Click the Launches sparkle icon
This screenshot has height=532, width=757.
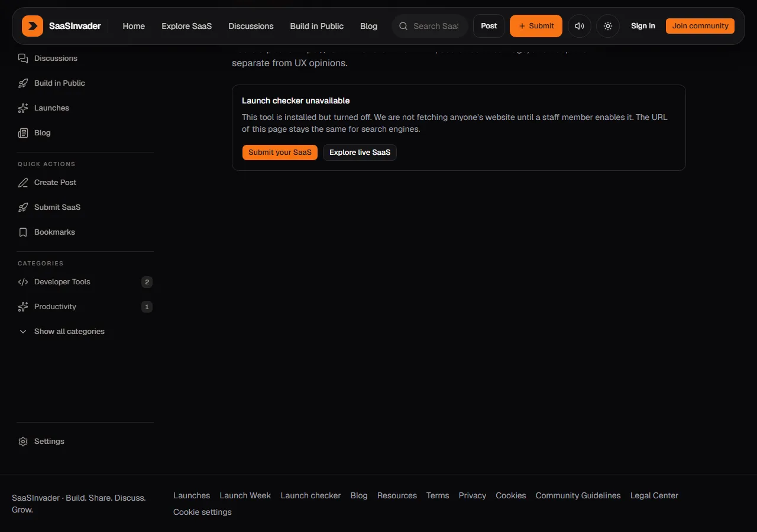point(23,108)
